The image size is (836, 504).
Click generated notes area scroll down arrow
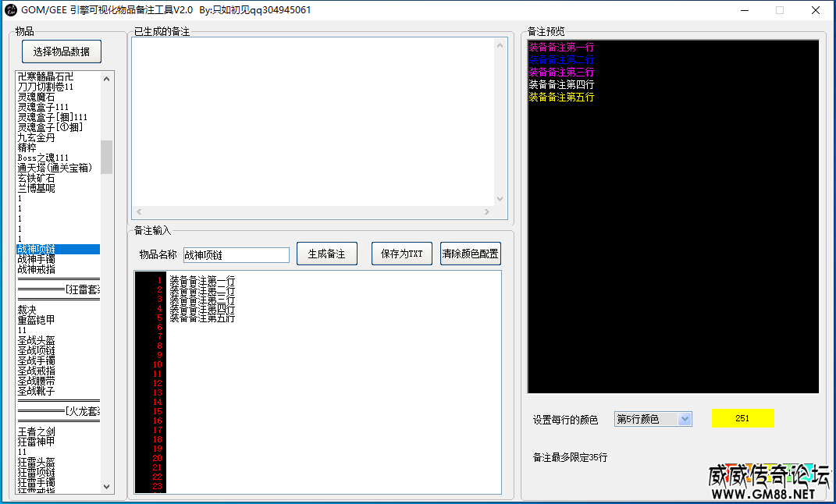tap(500, 199)
